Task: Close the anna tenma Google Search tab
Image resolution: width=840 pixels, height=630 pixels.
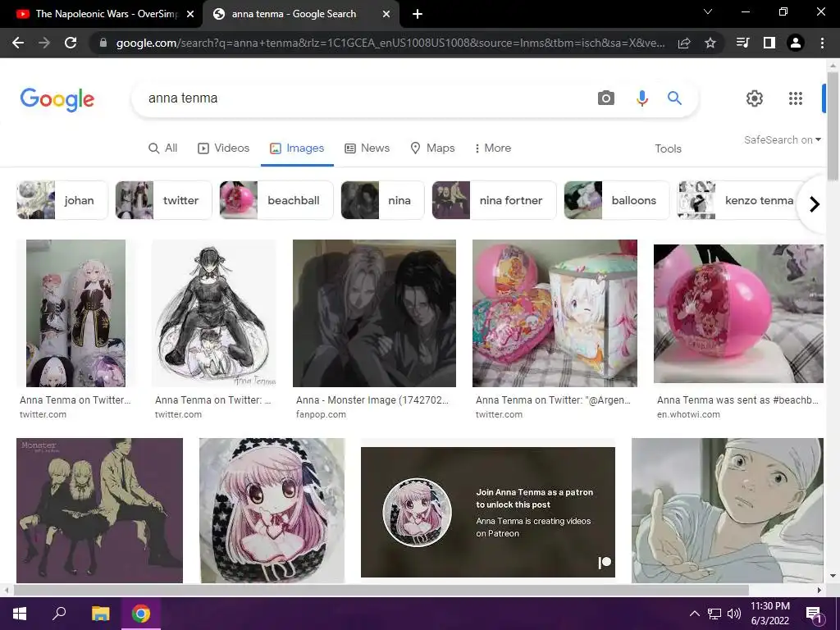Action: (x=386, y=15)
